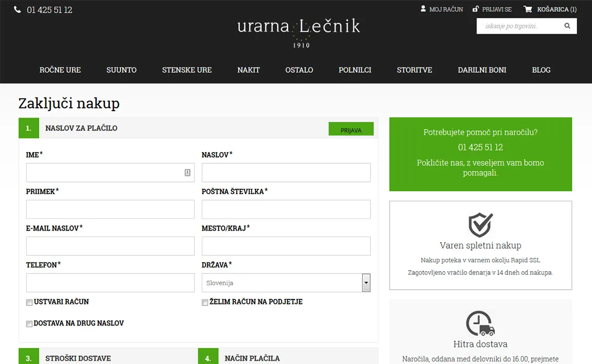Click the phone handset icon in header
Viewport: 592px width, 364px height.
[x=17, y=10]
